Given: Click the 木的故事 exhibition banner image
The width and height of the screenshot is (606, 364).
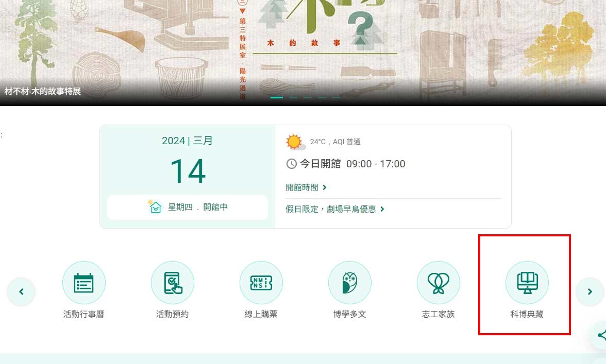Looking at the screenshot, I should [x=303, y=53].
